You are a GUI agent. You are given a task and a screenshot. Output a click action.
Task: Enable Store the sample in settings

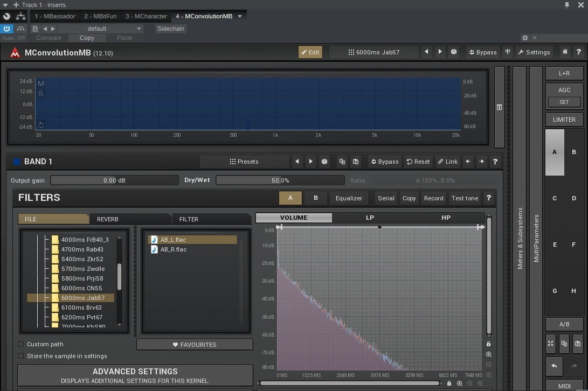(x=20, y=356)
